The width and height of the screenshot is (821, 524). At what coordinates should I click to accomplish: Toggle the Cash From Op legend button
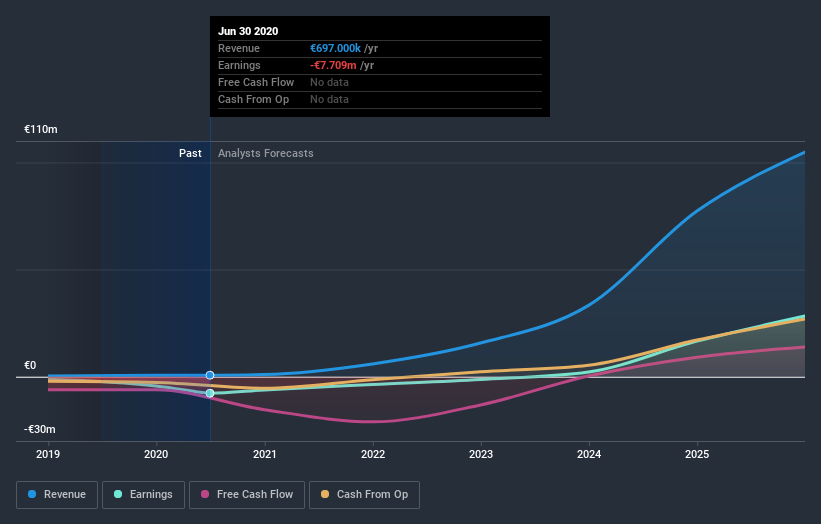(364, 495)
